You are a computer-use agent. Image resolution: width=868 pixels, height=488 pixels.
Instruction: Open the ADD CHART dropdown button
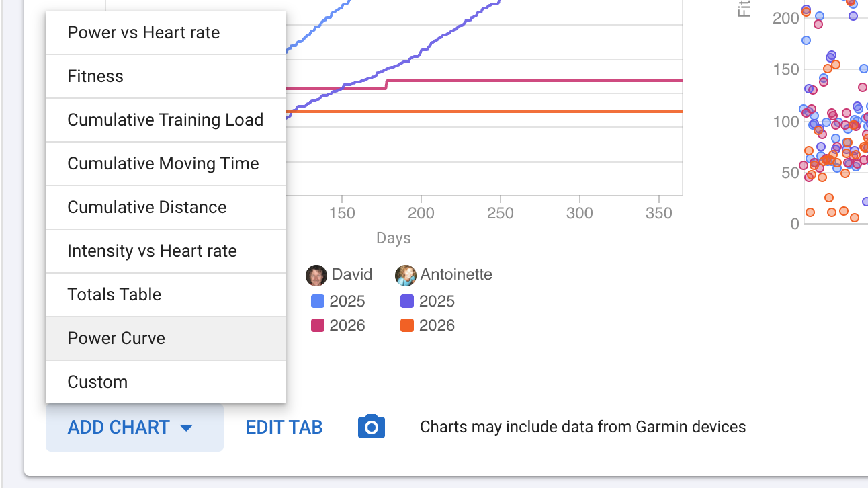[x=119, y=428]
